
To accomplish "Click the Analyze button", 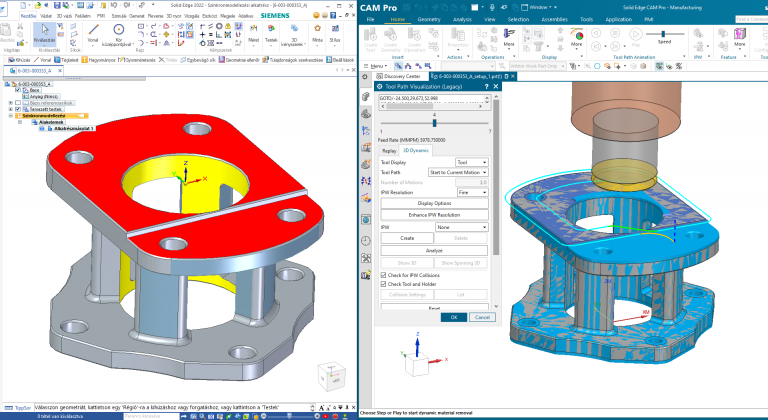I will pos(434,250).
